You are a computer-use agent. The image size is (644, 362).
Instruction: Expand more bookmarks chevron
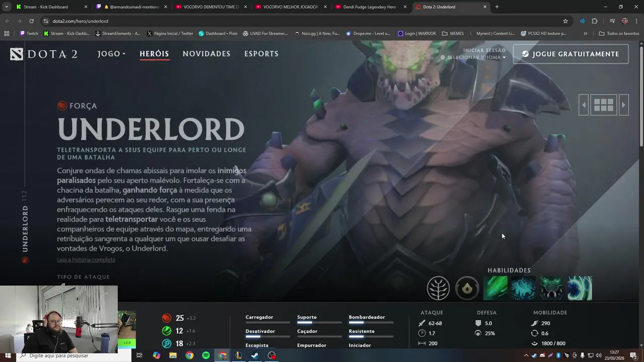(x=585, y=33)
